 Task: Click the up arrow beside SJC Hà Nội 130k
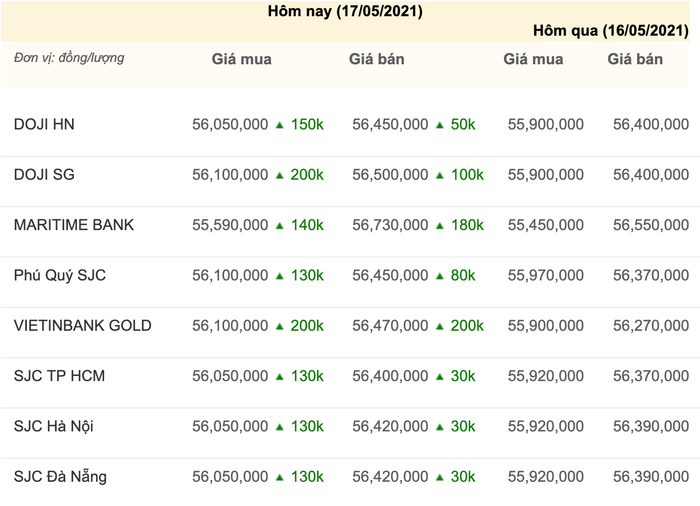click(280, 427)
